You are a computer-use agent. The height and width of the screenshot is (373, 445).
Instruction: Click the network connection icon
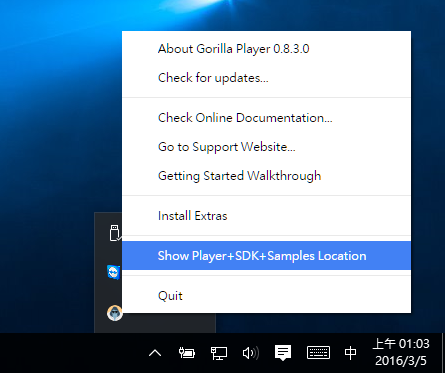tap(219, 353)
